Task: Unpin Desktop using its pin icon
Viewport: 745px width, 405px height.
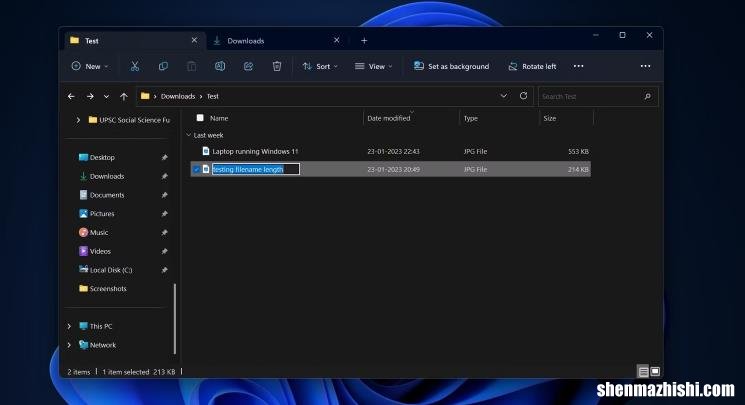Action: [164, 157]
